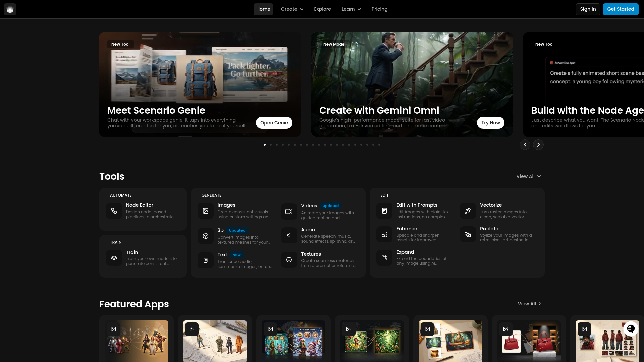This screenshot has height=362, width=644.
Task: Click the Edit with Prompts icon
Action: [x=384, y=211]
